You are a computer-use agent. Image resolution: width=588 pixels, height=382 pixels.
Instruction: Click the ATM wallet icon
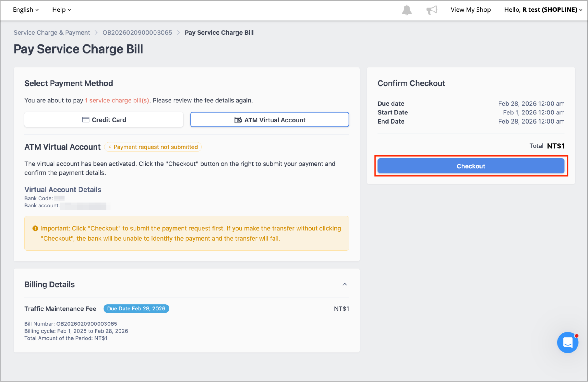pos(238,120)
